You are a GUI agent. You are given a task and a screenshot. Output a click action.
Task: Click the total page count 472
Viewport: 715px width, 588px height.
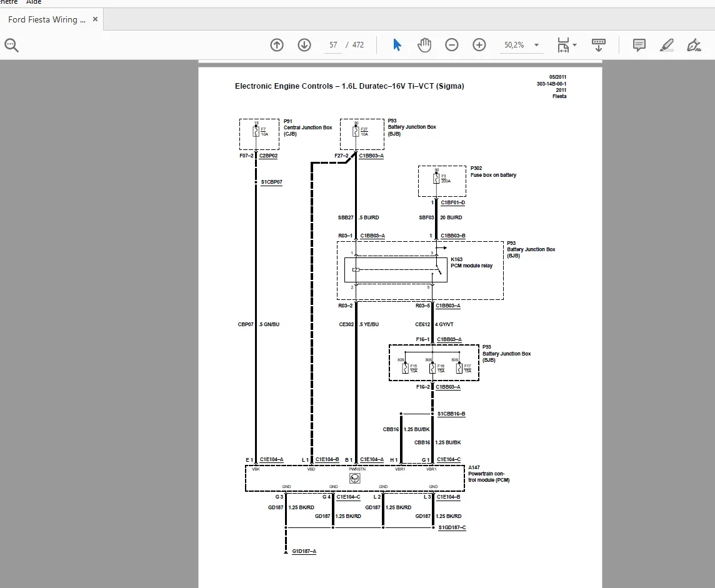(358, 44)
